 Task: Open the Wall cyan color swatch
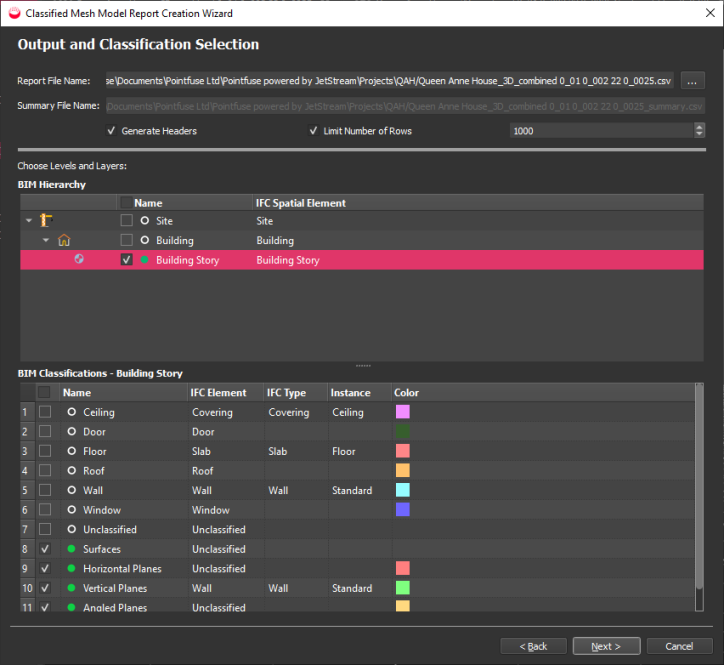coord(403,490)
